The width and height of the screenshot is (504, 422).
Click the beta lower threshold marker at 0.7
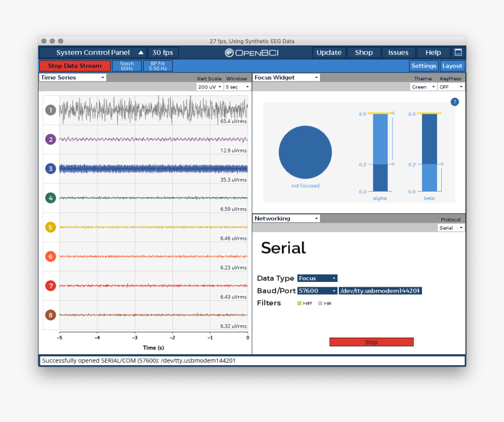pyautogui.click(x=441, y=164)
